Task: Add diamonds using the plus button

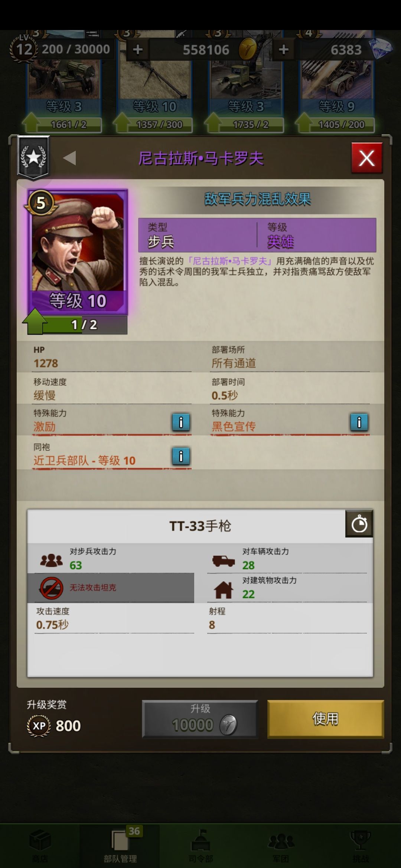Action: tap(284, 49)
